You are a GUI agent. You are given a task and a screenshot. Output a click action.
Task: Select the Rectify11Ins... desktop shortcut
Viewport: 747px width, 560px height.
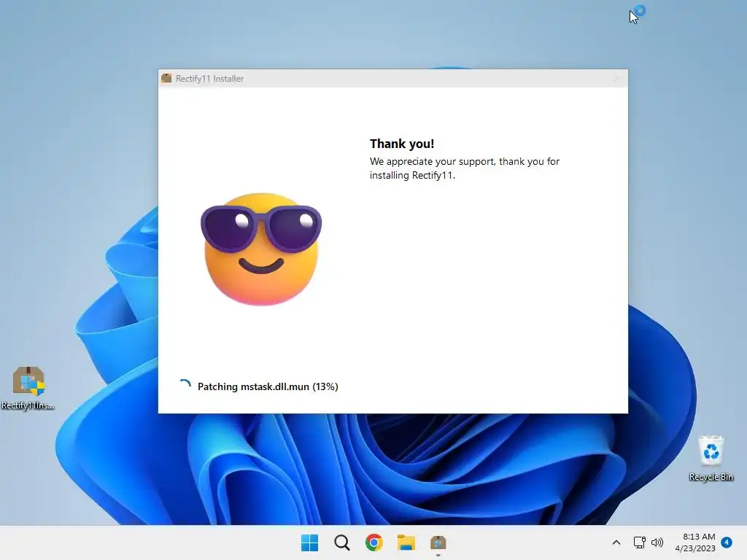click(28, 388)
